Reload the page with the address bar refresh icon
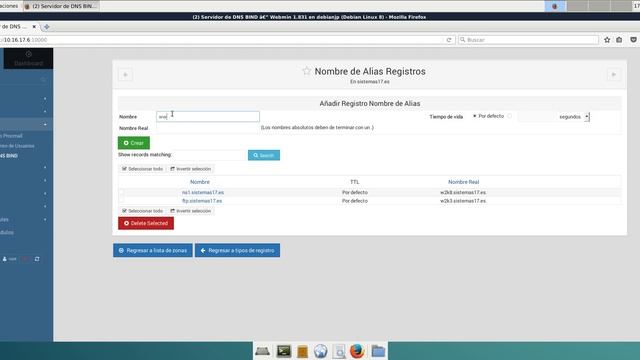This screenshot has width=640, height=360. click(x=449, y=40)
